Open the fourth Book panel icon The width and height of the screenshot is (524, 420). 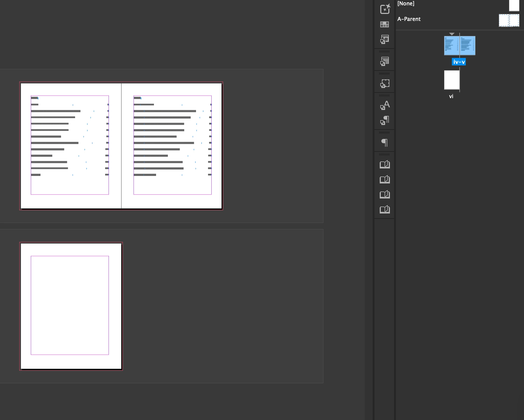tap(385, 209)
